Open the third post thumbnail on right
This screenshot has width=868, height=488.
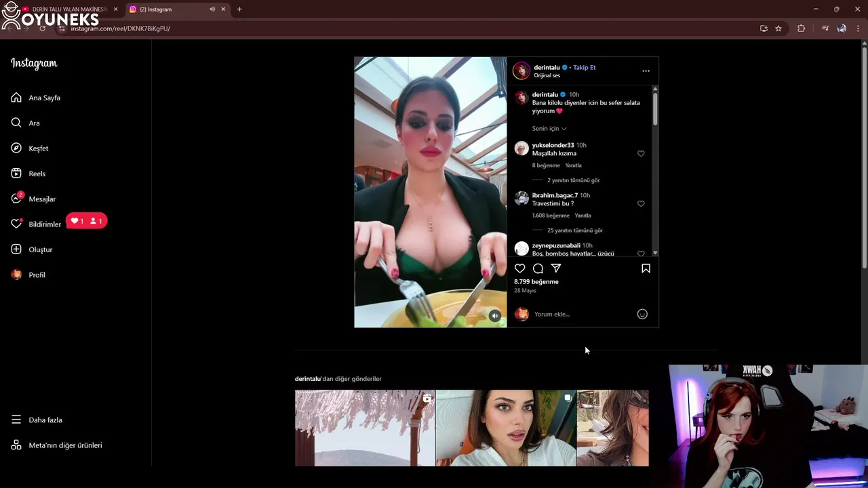(612, 428)
